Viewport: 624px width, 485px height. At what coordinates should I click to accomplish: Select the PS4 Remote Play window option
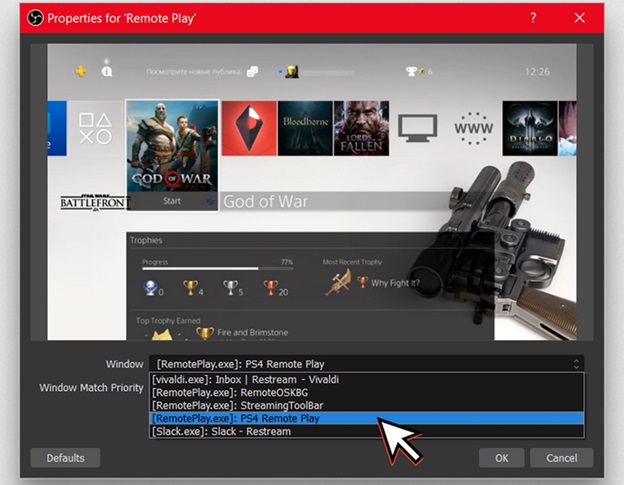(367, 418)
